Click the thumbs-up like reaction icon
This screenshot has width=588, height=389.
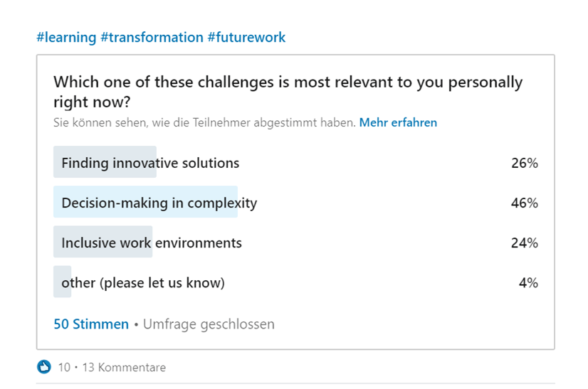[44, 367]
